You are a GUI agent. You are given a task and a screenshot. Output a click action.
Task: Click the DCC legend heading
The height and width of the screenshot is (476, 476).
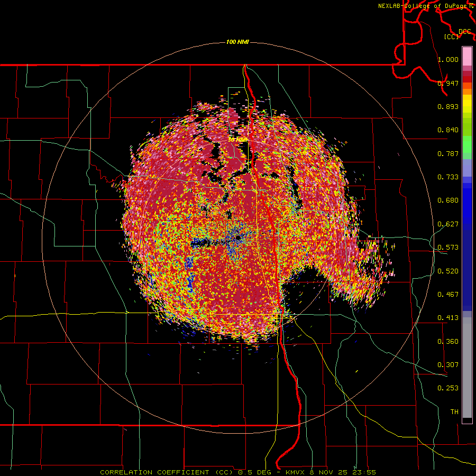465,32
